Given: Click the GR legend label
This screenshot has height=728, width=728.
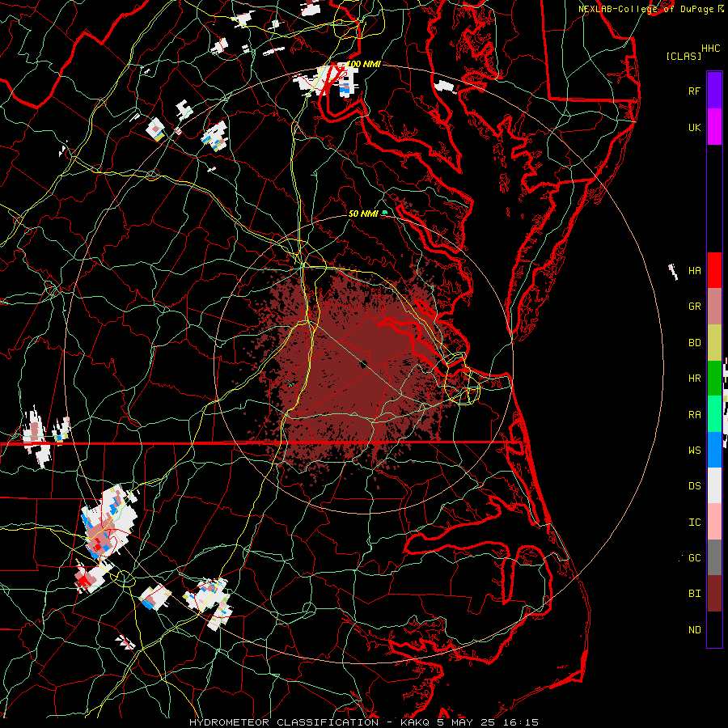Looking at the screenshot, I should [x=694, y=307].
